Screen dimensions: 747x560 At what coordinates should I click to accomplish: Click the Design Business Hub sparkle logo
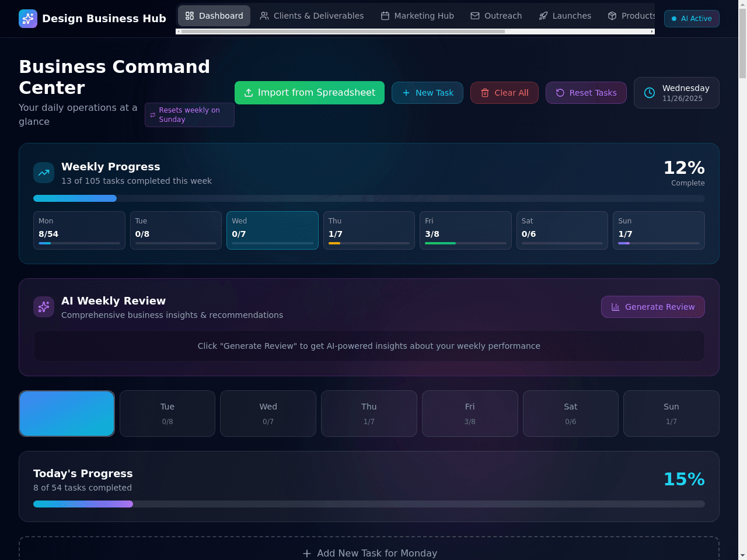(x=28, y=19)
